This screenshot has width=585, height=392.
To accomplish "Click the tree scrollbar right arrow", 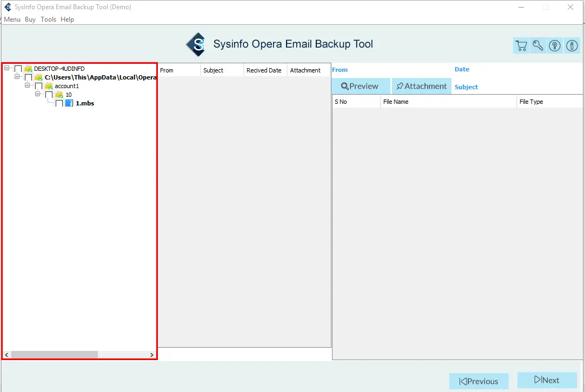I will click(151, 355).
